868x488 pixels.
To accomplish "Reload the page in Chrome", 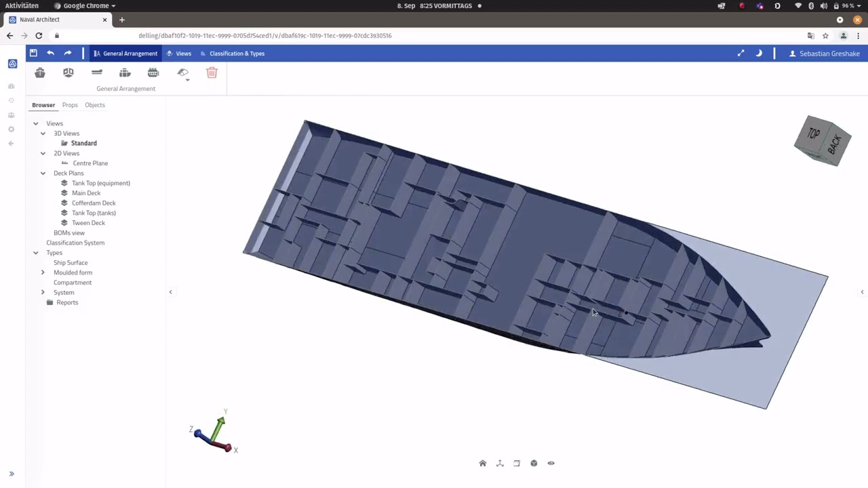I will click(x=39, y=35).
